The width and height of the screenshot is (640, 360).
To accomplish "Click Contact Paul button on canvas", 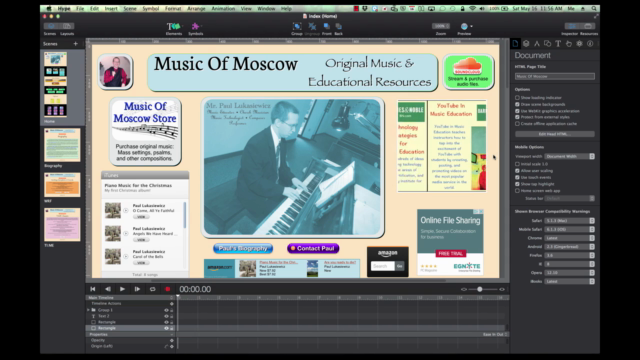I will click(x=313, y=248).
